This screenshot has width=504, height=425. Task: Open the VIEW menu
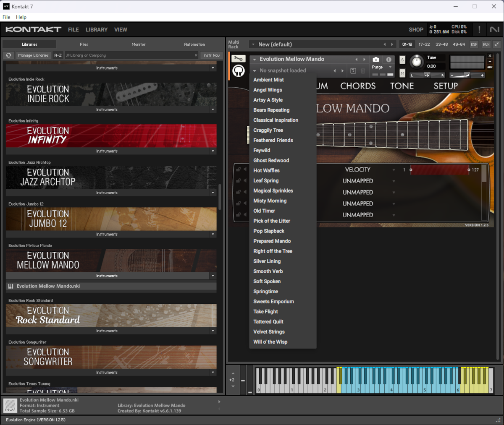pos(121,30)
